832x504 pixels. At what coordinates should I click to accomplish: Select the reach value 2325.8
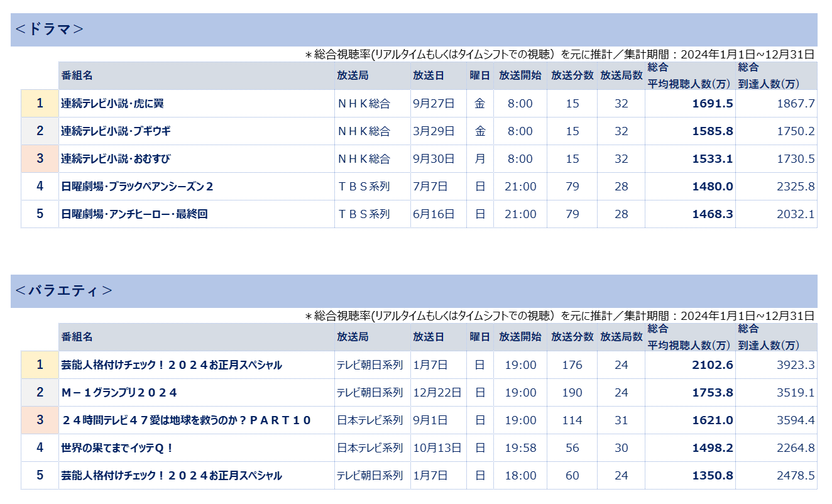(796, 187)
